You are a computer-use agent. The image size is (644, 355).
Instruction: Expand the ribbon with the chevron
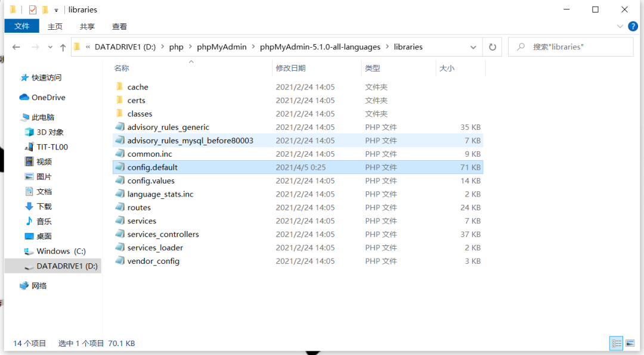620,27
